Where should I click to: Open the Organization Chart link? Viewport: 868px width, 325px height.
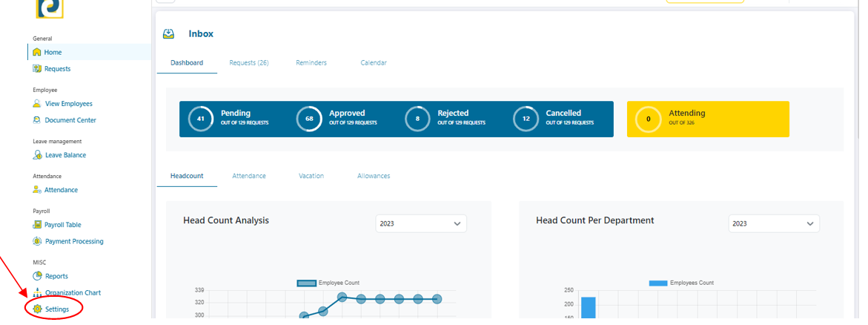(x=72, y=292)
